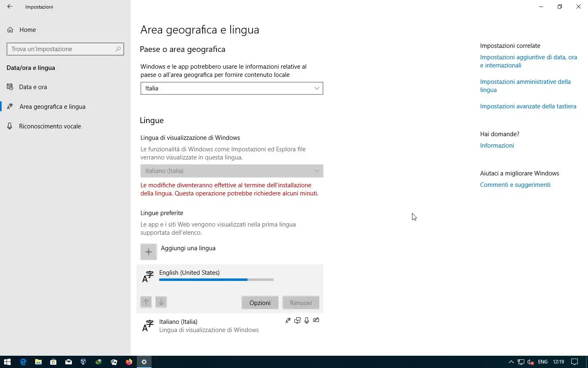The image size is (588, 368).
Task: Open Opzioni for English (United States)
Action: [x=260, y=303]
